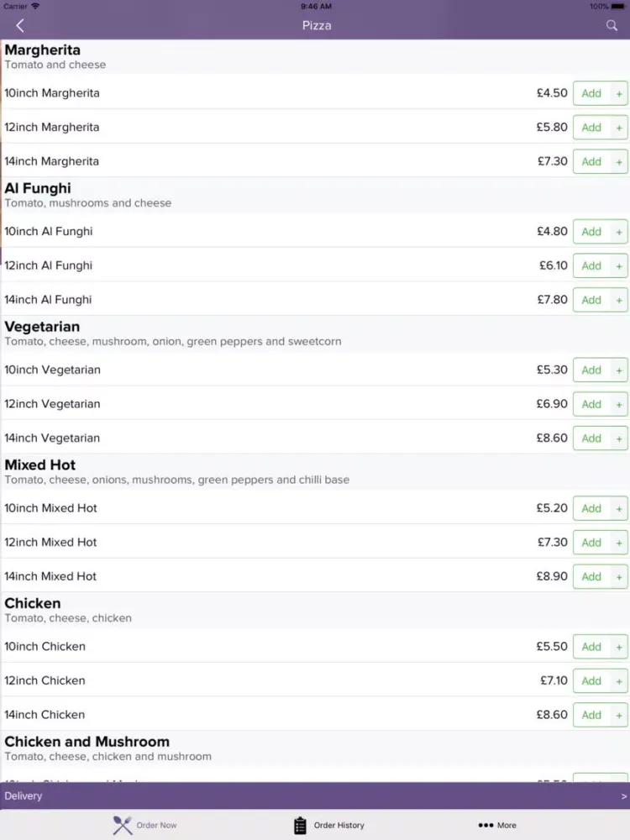Open the More tab
This screenshot has width=630, height=840.
coord(497,825)
